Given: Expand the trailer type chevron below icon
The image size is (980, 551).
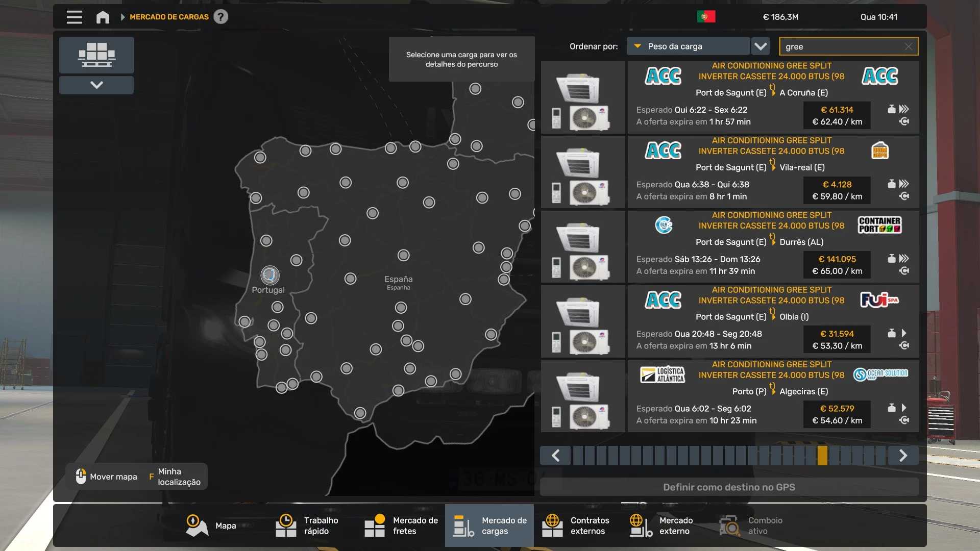Looking at the screenshot, I should point(96,85).
